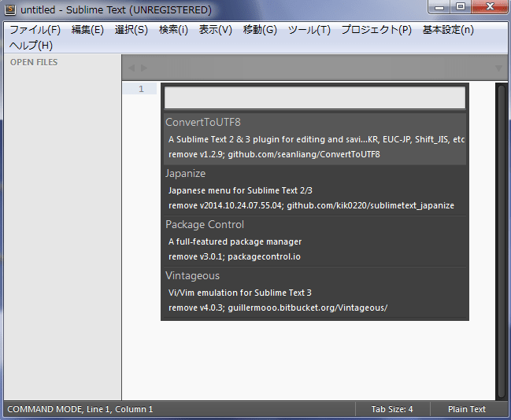This screenshot has height=420, width=511.
Task: Click 'remove v3.0.1; packagecontrol.io' line
Action: 235,256
